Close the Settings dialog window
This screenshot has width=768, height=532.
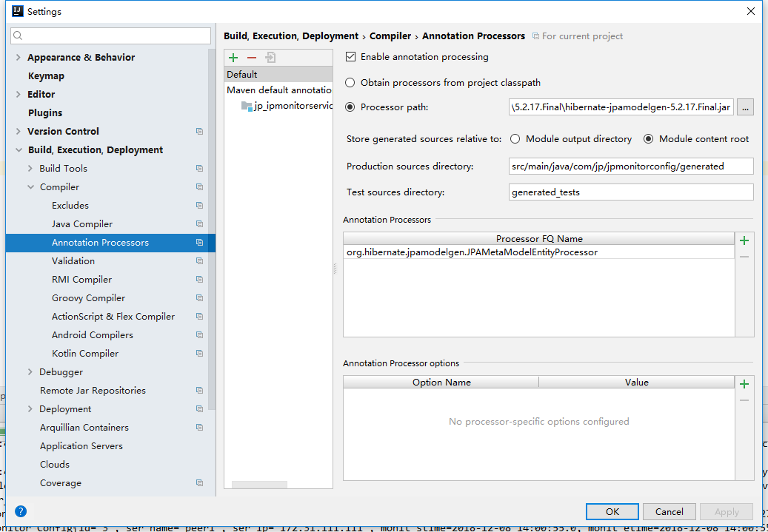(x=750, y=11)
